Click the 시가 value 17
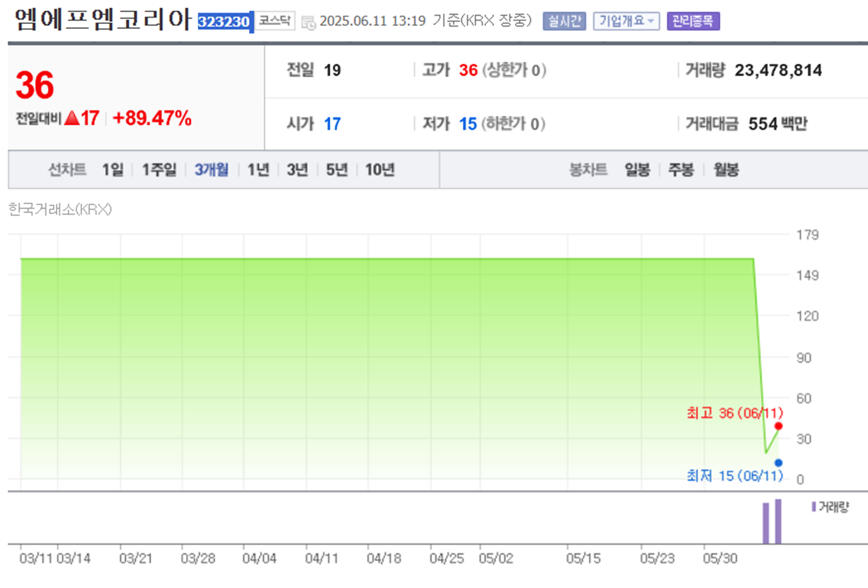Viewport: 868px width, 588px height. 332,124
